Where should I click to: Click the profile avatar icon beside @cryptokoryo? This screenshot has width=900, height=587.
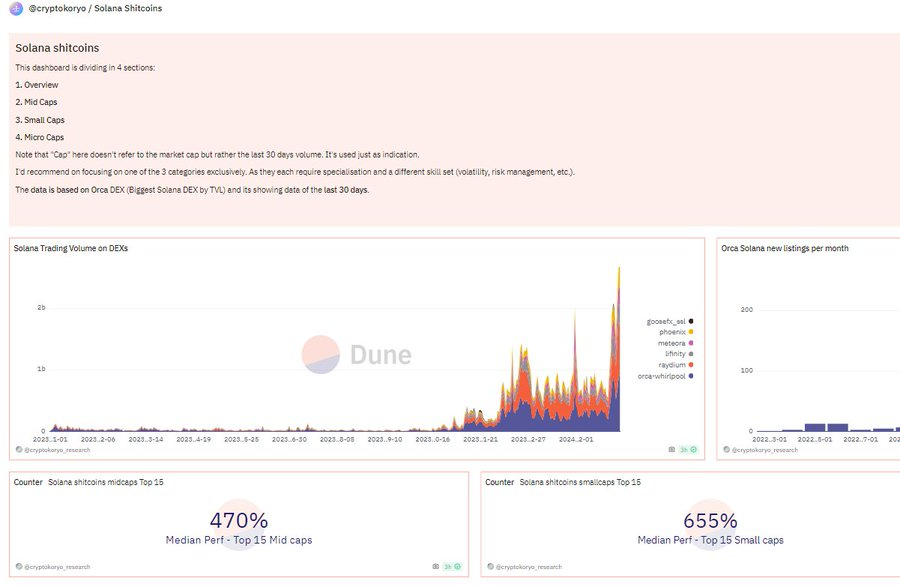click(x=15, y=8)
